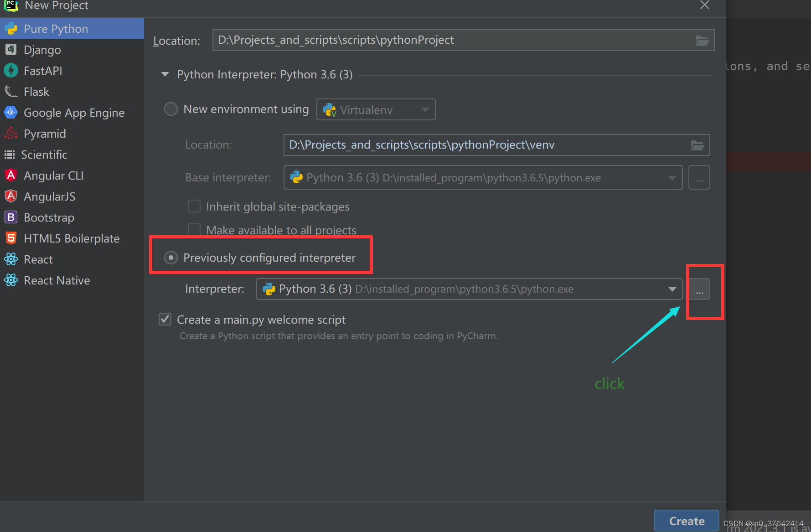Select the React Native project type
This screenshot has width=811, height=532.
click(x=72, y=280)
